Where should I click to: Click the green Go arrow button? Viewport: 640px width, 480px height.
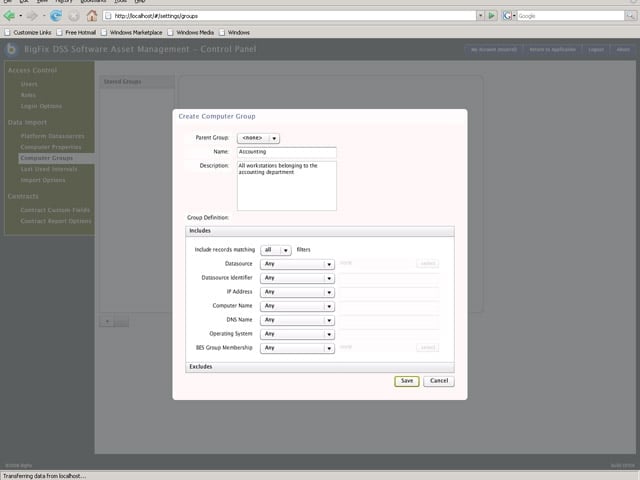click(x=491, y=16)
